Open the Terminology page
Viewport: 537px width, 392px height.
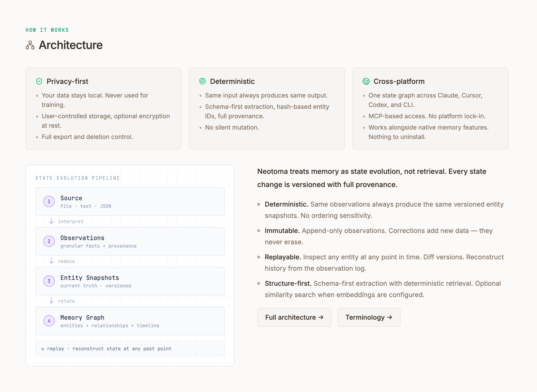click(368, 317)
